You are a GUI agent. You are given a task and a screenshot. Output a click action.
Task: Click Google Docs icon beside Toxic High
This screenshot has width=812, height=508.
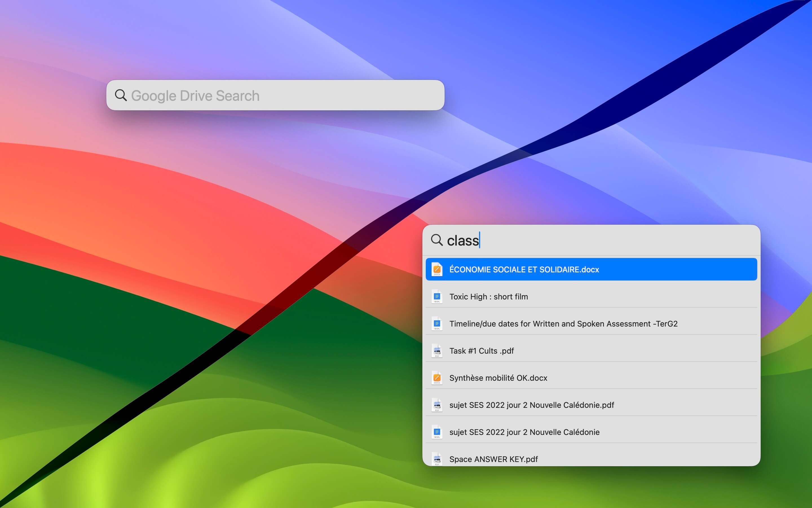click(437, 296)
